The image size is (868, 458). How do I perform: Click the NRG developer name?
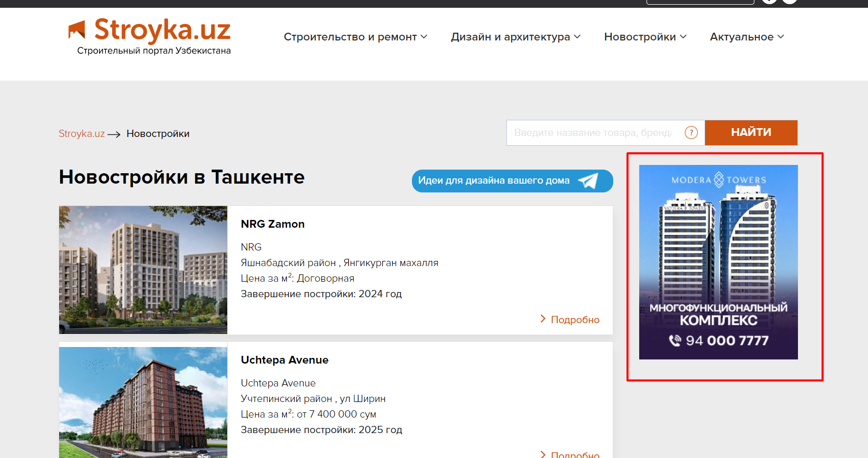(x=251, y=247)
